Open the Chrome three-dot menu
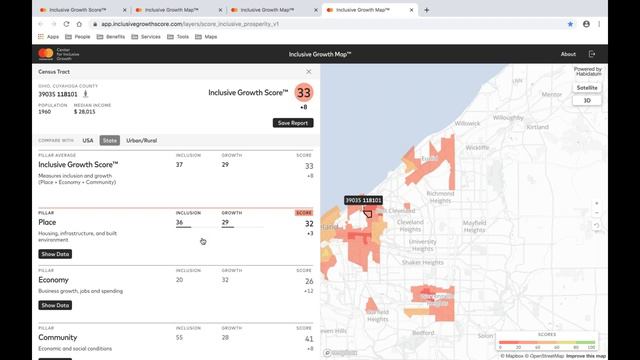 pyautogui.click(x=599, y=24)
